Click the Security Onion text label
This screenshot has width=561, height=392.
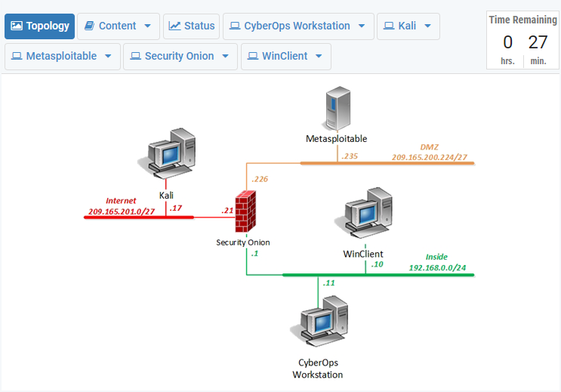(x=242, y=242)
